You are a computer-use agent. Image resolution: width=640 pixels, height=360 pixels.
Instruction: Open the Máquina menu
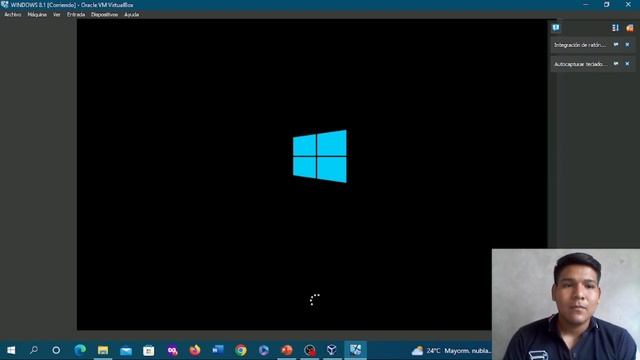coord(37,15)
